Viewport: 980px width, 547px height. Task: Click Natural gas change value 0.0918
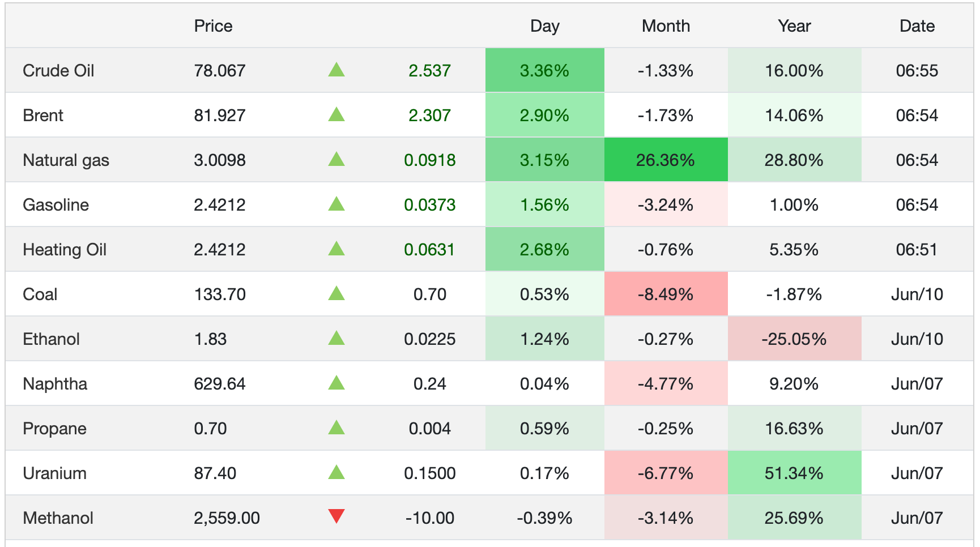[430, 160]
